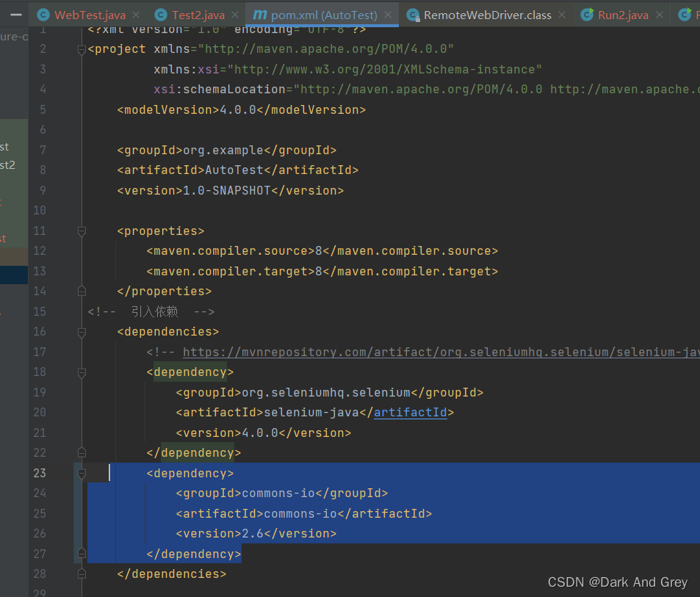Click the fold end marker on line 22
The image size is (700, 597).
[82, 453]
